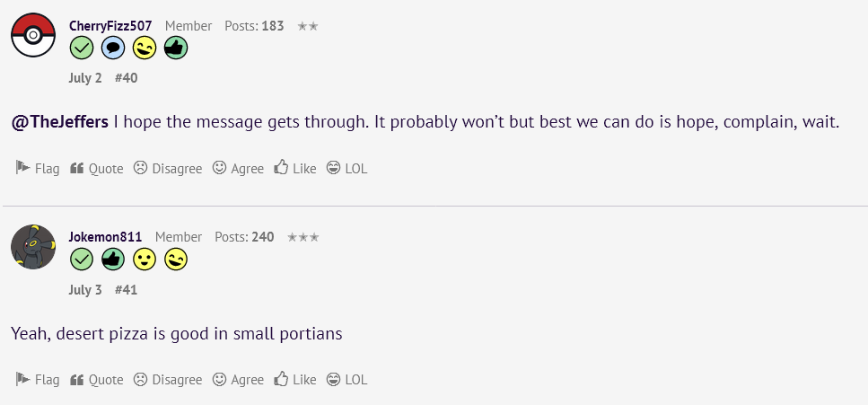868x405 pixels.
Task: React LOL on Jokemon811's post
Action: click(346, 380)
